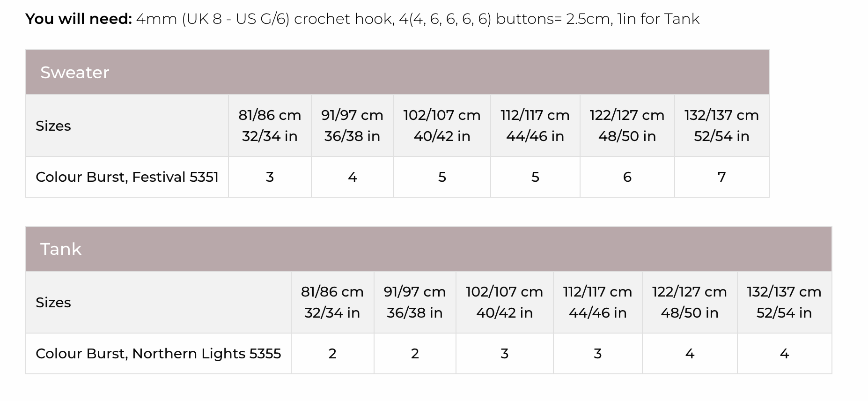Viewport: 868px width, 401px height.
Task: Click 132/137 cm size in Sweater table
Action: pyautogui.click(x=721, y=126)
